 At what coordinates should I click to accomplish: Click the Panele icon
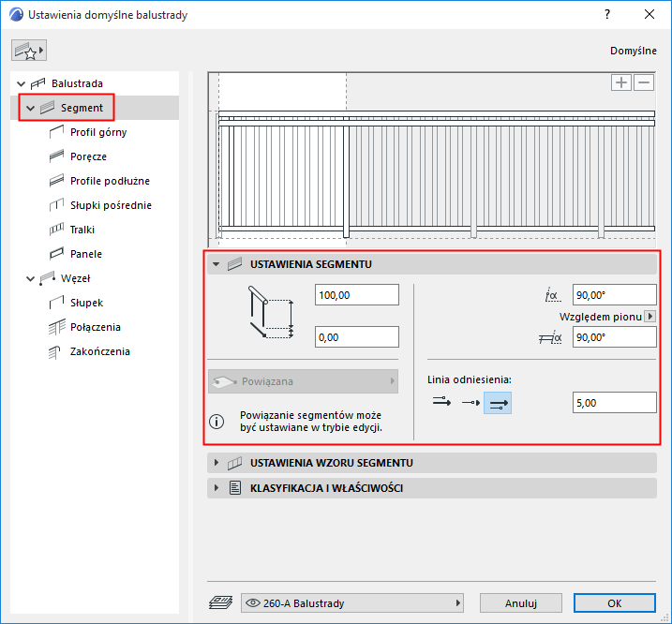coord(56,254)
